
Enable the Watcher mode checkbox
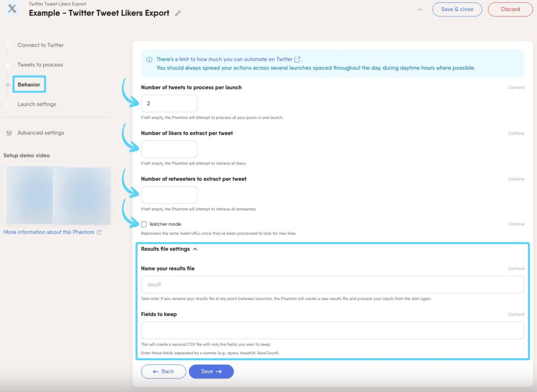pyautogui.click(x=144, y=224)
